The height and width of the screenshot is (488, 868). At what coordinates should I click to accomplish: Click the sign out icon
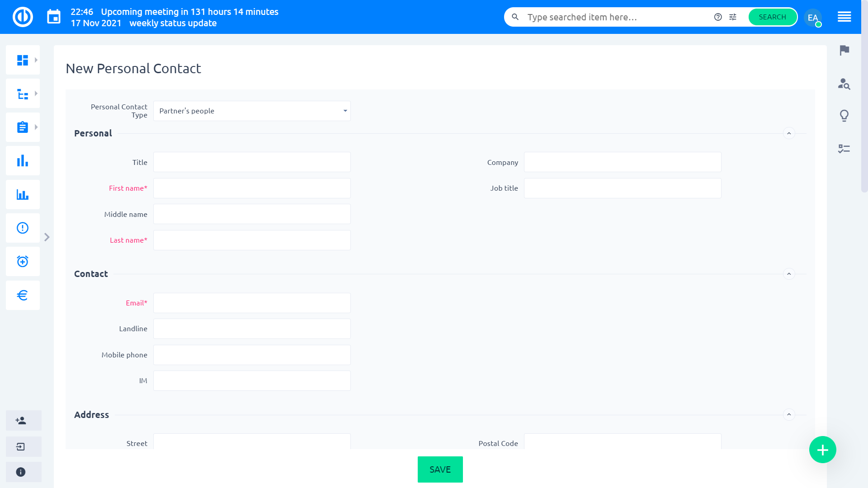click(21, 446)
